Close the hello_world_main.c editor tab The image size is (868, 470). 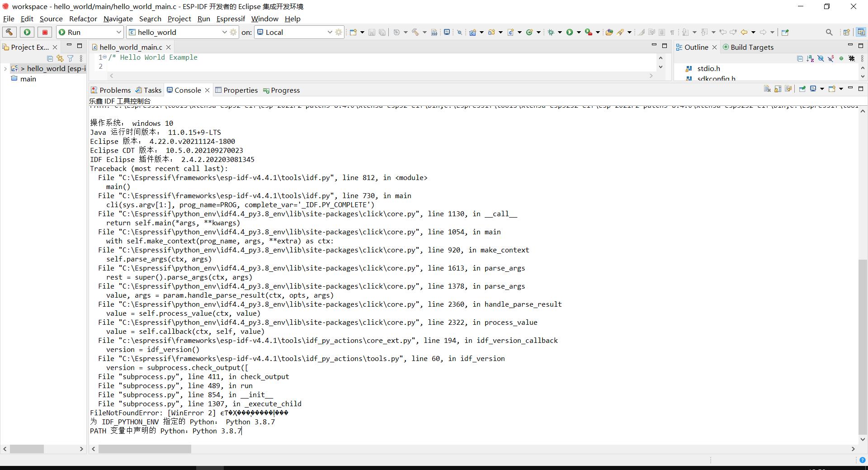click(169, 47)
